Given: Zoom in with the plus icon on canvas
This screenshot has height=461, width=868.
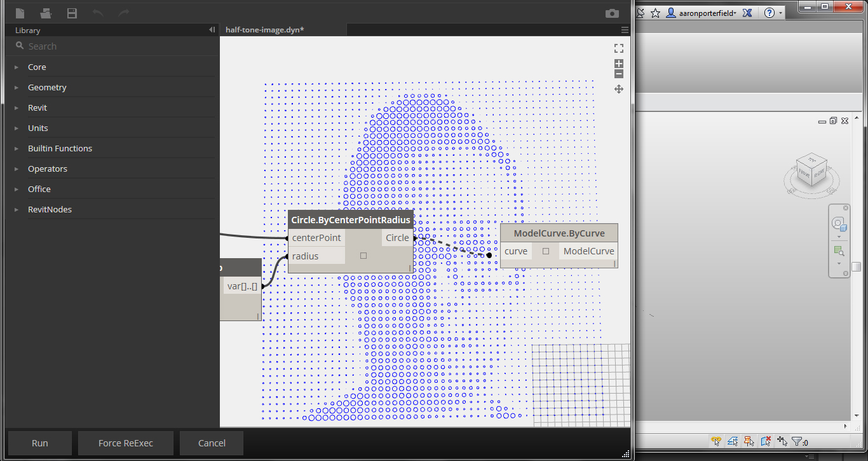Looking at the screenshot, I should (619, 64).
